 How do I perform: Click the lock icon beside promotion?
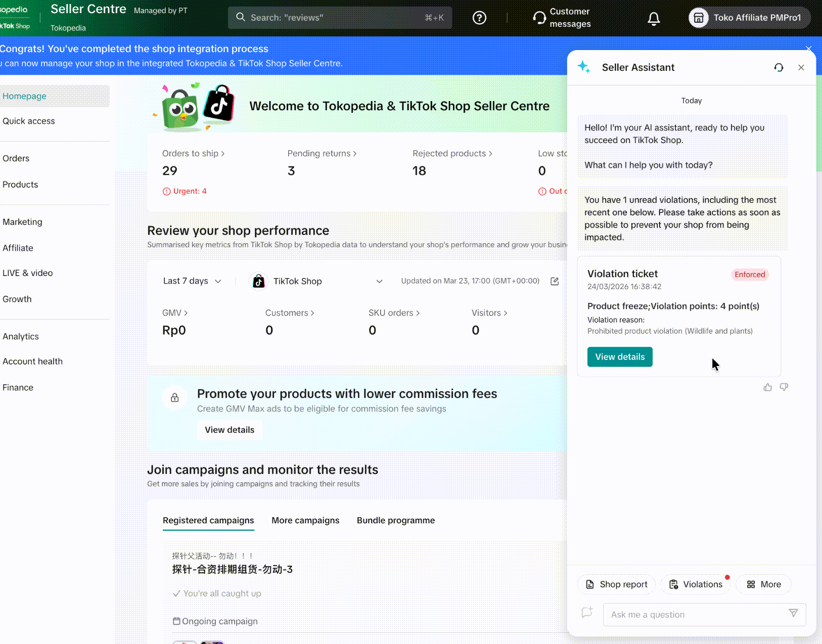coord(174,397)
